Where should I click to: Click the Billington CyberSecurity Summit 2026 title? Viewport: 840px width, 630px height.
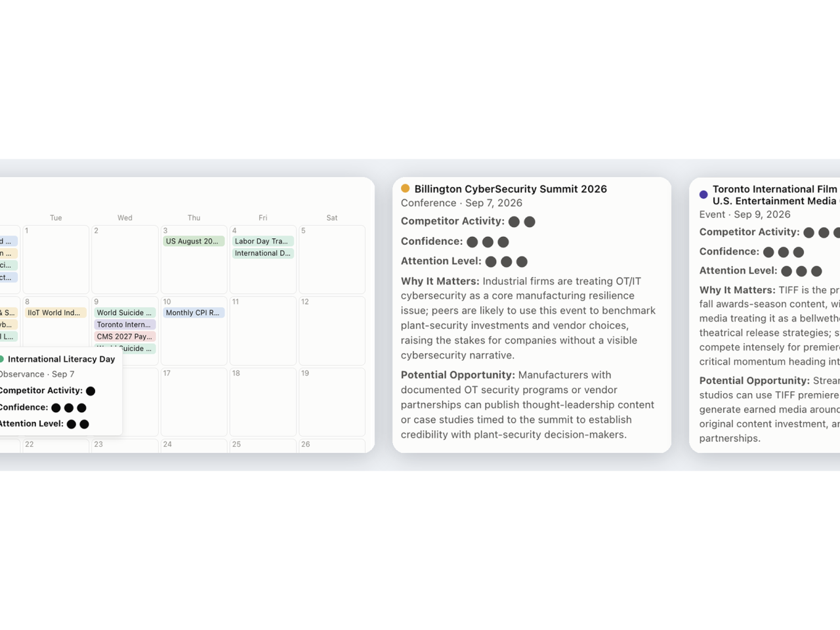click(x=511, y=189)
